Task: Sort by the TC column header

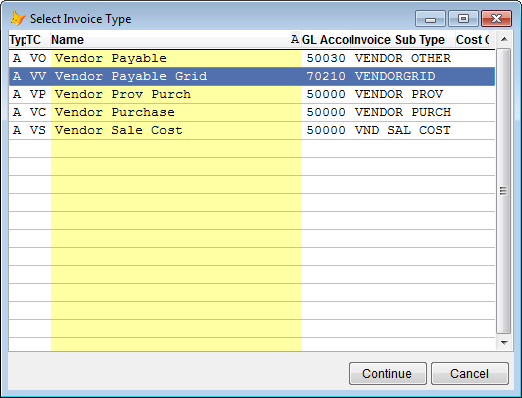Action: tap(38, 40)
